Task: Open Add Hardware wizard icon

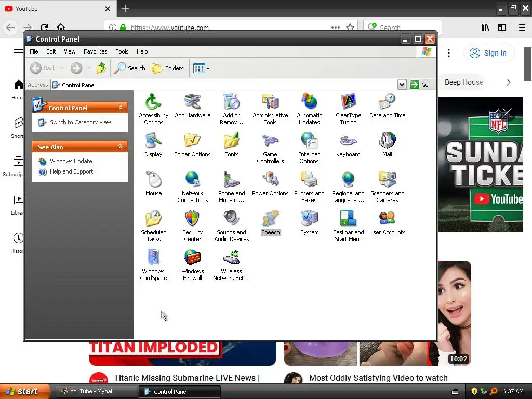Action: [192, 106]
